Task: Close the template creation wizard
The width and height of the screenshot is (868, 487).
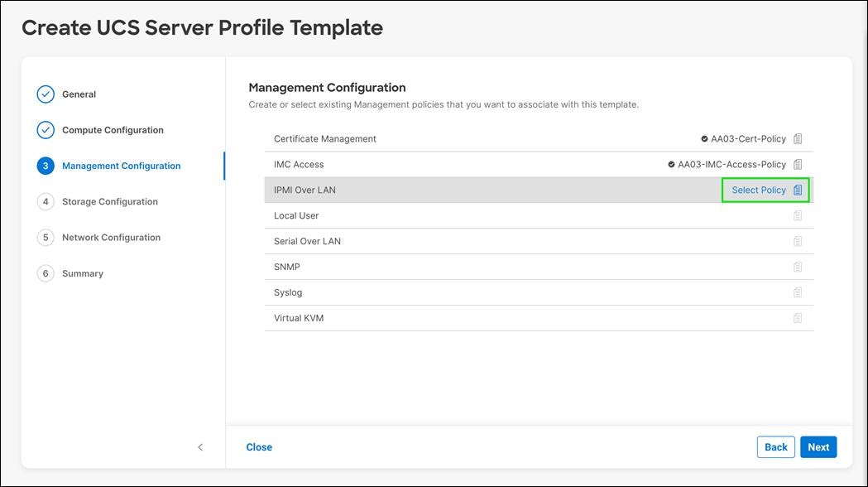Action: 259,446
